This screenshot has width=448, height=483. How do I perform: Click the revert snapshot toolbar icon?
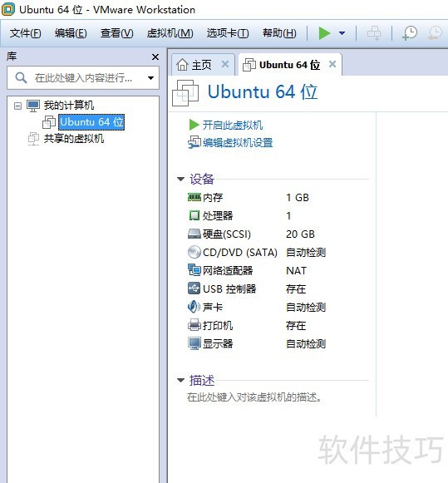click(435, 33)
